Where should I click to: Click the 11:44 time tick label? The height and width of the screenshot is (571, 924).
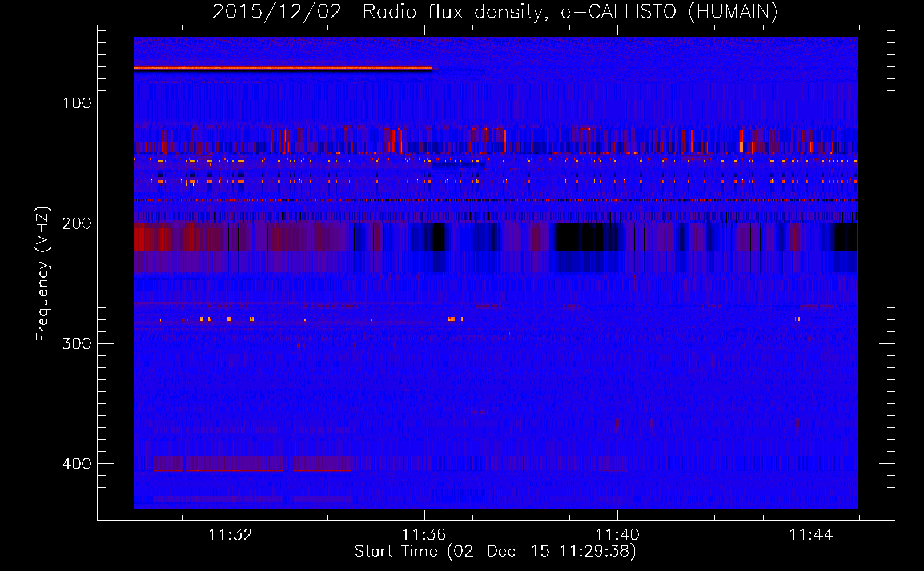pos(811,535)
